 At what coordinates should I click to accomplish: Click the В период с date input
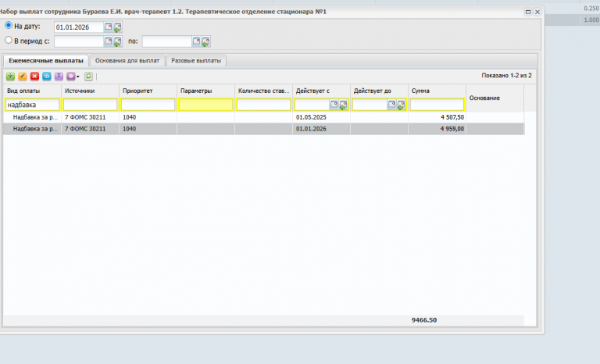(79, 41)
